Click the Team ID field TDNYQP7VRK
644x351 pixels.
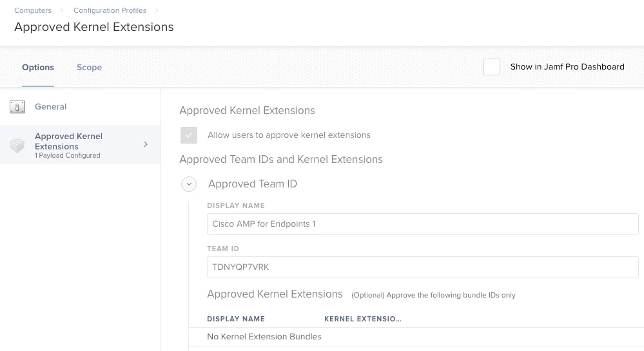[x=423, y=267]
